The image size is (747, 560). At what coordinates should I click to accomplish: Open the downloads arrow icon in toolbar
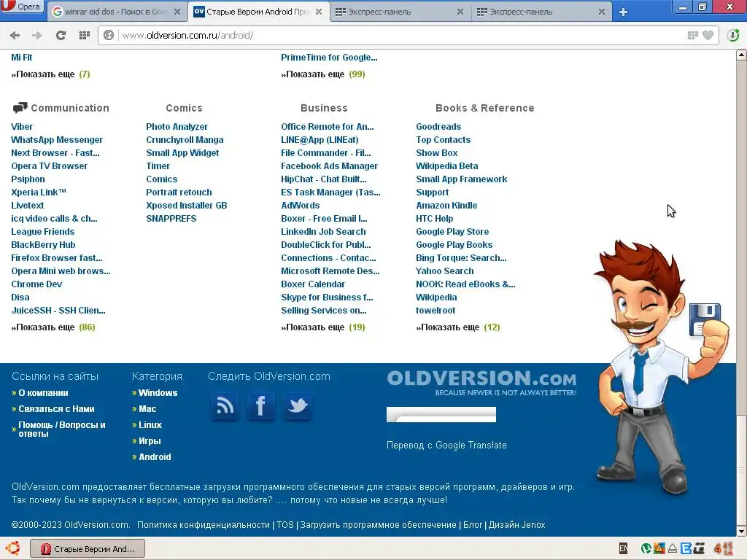tap(733, 35)
